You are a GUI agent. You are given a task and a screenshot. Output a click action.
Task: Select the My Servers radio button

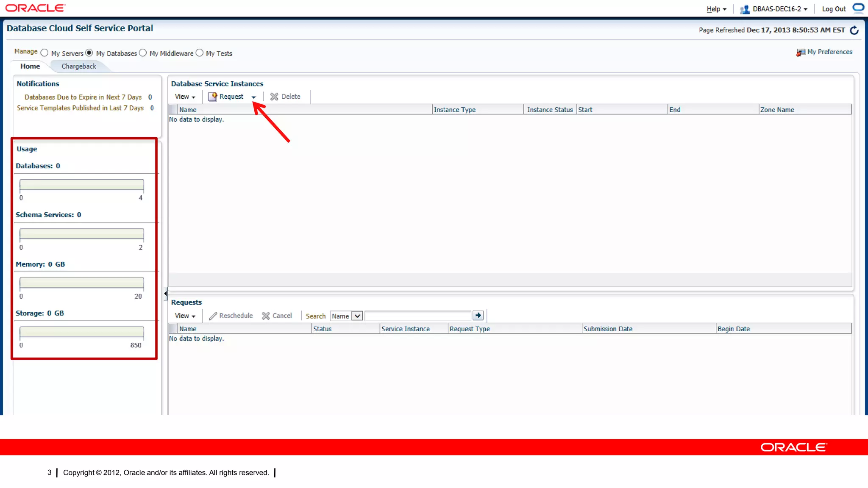click(x=45, y=53)
